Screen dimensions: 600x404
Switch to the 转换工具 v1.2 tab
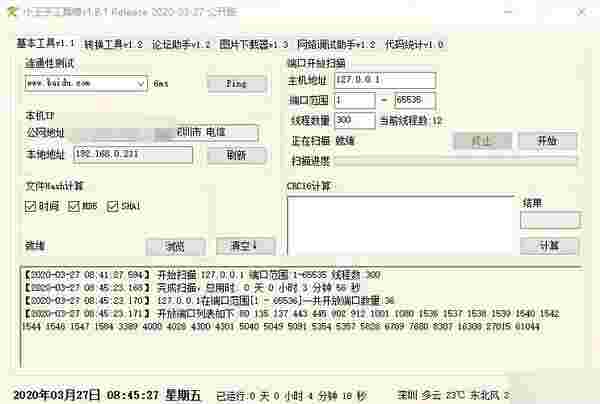(x=113, y=44)
